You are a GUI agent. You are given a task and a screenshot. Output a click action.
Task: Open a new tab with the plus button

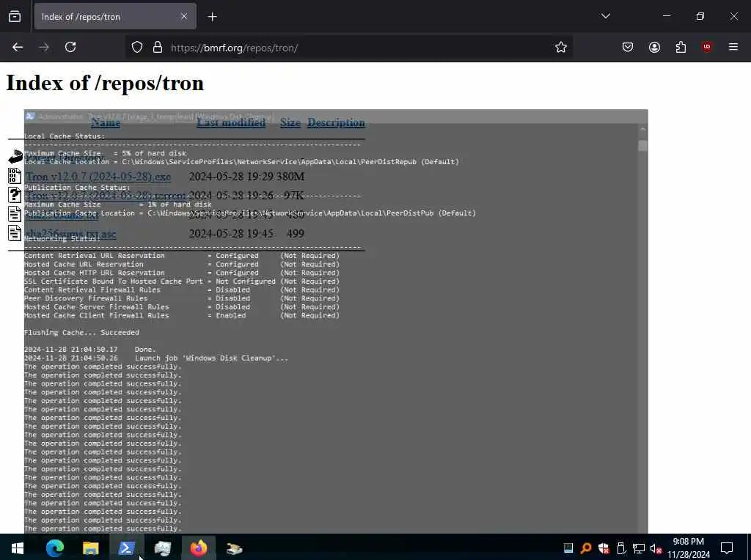pyautogui.click(x=212, y=17)
